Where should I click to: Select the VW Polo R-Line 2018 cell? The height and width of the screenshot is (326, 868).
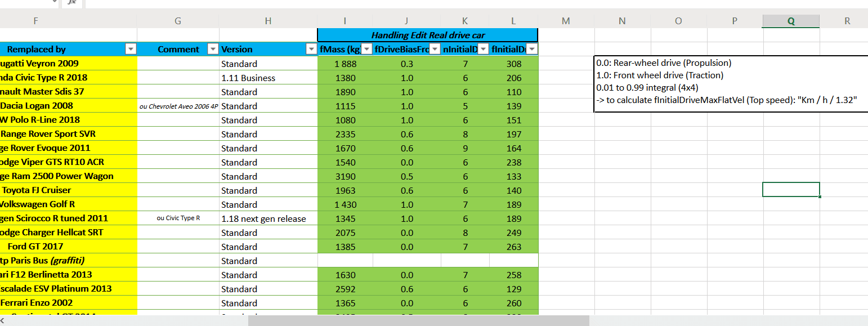pyautogui.click(x=68, y=120)
